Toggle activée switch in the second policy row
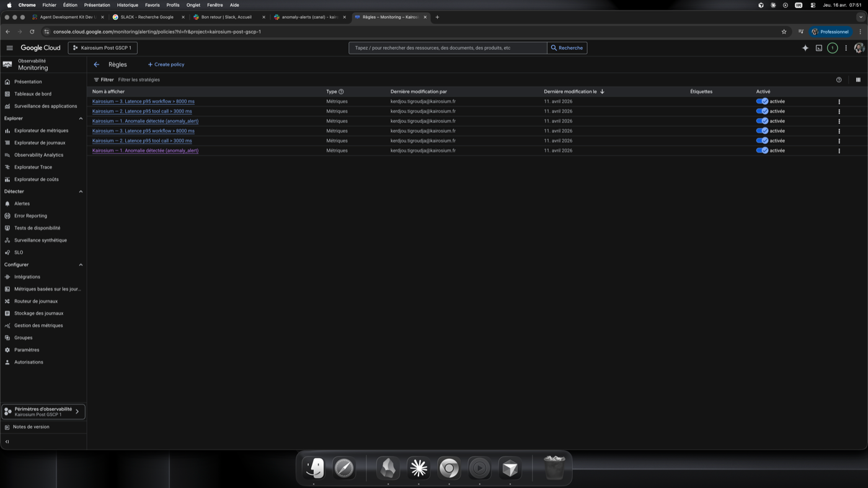This screenshot has height=488, width=868. click(x=762, y=111)
